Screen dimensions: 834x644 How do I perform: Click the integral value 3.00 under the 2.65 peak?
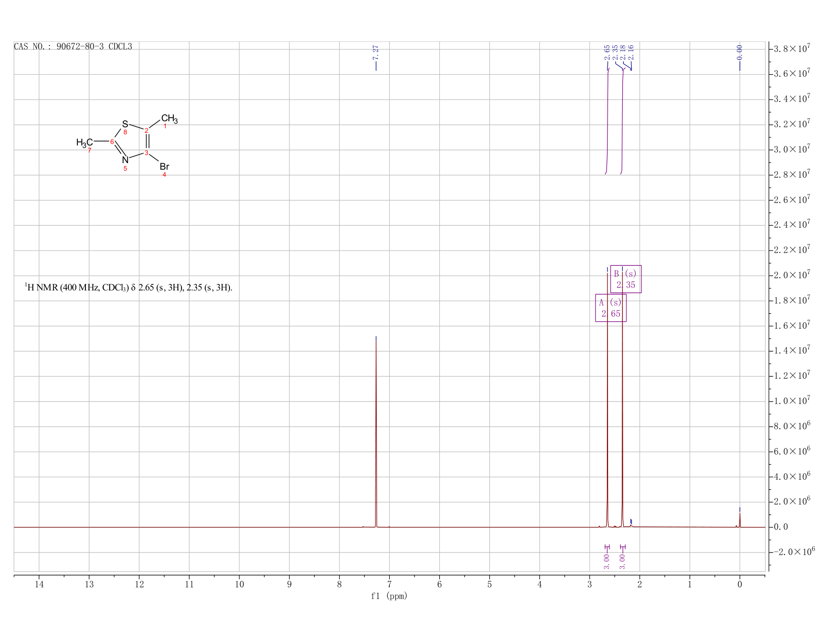coord(607,561)
